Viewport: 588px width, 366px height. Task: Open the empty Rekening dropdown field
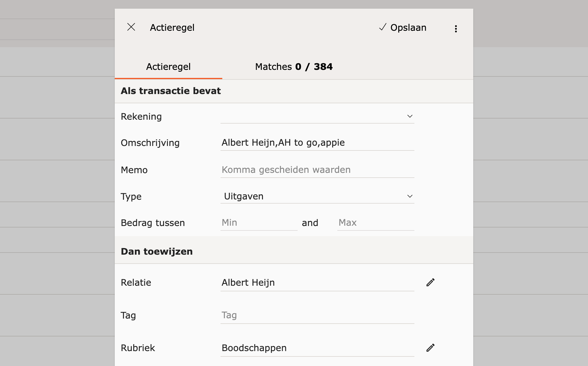pos(311,116)
